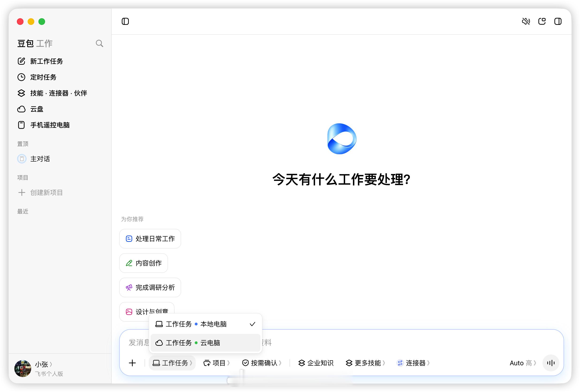Expand the 连接器 menu
This screenshot has width=580, height=392.
413,363
